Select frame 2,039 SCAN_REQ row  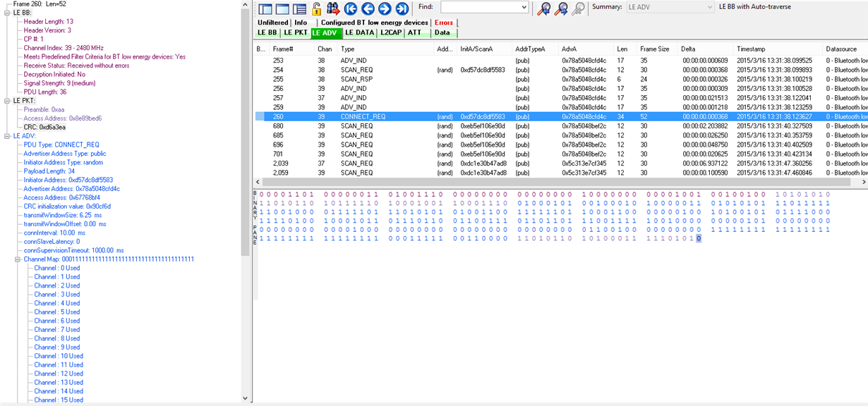coord(561,163)
